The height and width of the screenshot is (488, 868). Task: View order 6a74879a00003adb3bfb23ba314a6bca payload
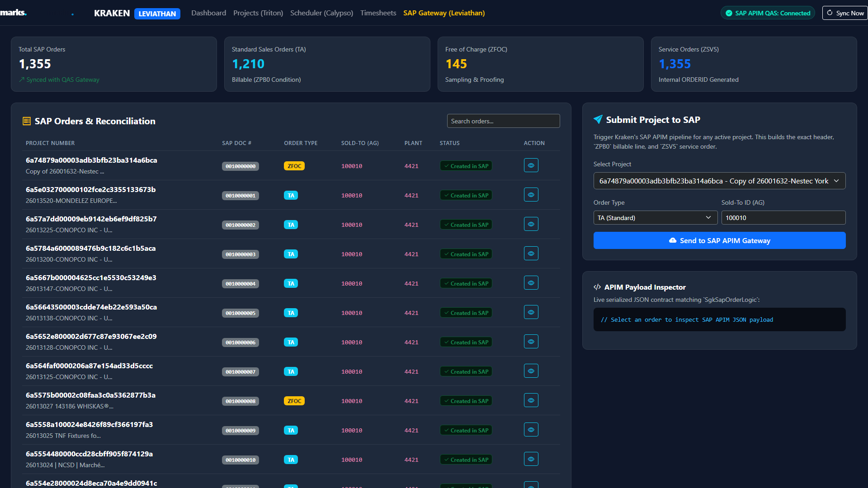[x=531, y=165]
